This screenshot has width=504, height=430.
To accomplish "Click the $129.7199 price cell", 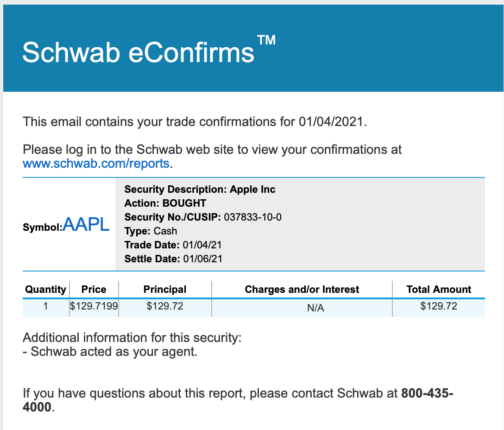I will tap(94, 306).
